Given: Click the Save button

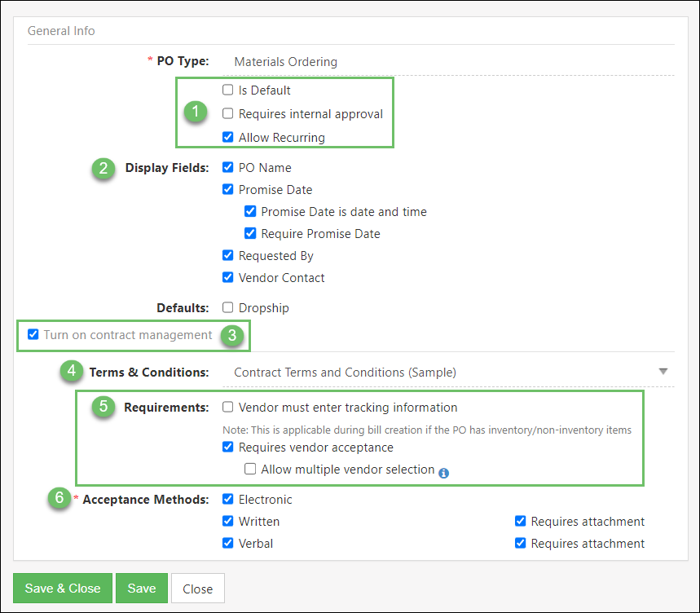Looking at the screenshot, I should (x=141, y=588).
